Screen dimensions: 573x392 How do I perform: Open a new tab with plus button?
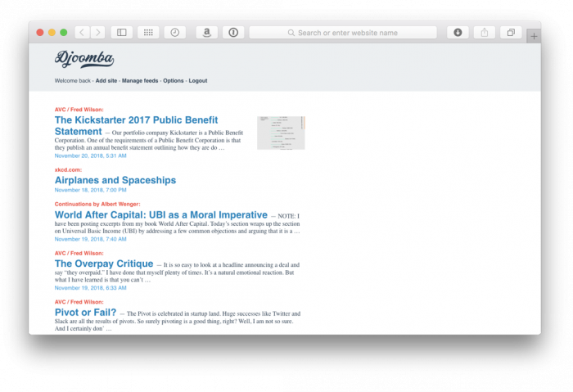click(534, 36)
